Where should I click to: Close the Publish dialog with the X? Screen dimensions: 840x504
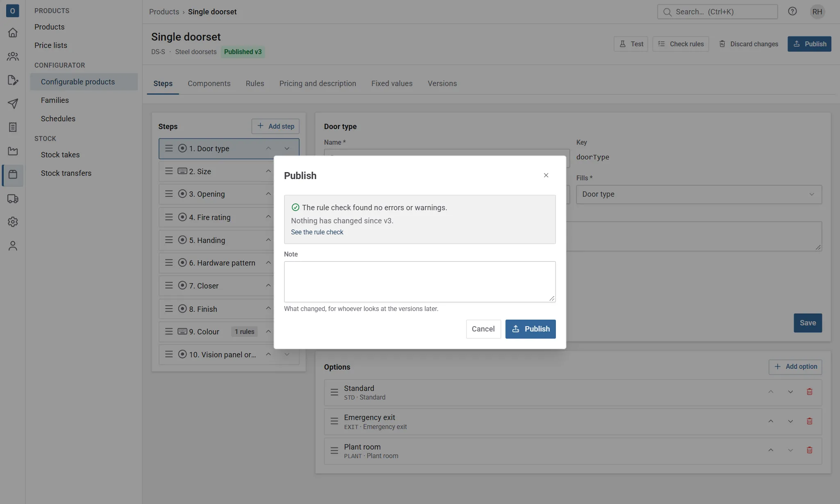coord(546,175)
